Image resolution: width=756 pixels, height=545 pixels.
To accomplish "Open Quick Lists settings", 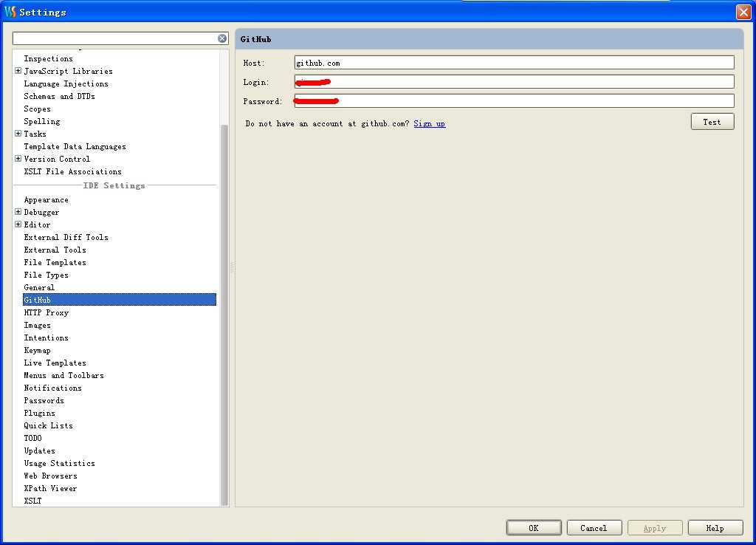I will point(48,425).
